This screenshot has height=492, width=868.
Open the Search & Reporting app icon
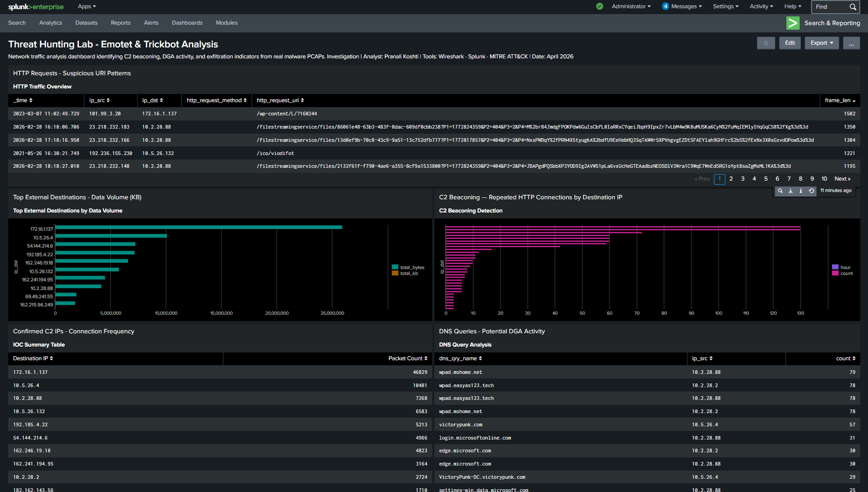click(x=793, y=23)
